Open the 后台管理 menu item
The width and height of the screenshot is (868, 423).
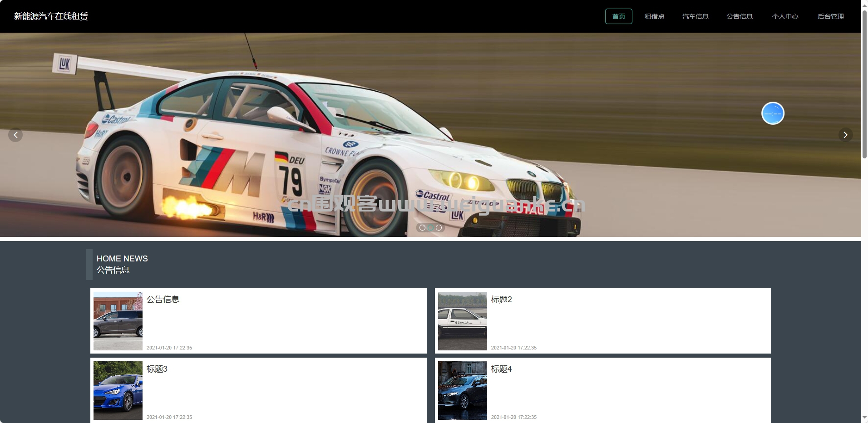tap(831, 16)
